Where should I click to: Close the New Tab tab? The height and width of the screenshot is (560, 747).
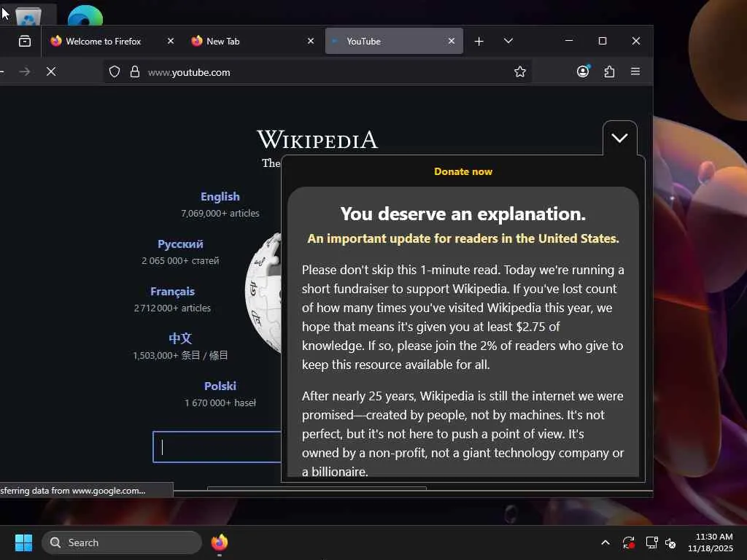(x=311, y=42)
